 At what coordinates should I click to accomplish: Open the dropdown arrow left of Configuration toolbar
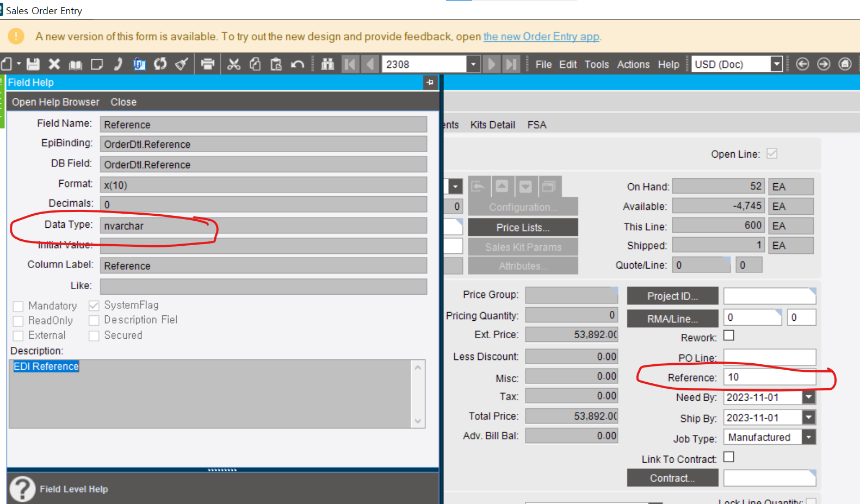[455, 186]
